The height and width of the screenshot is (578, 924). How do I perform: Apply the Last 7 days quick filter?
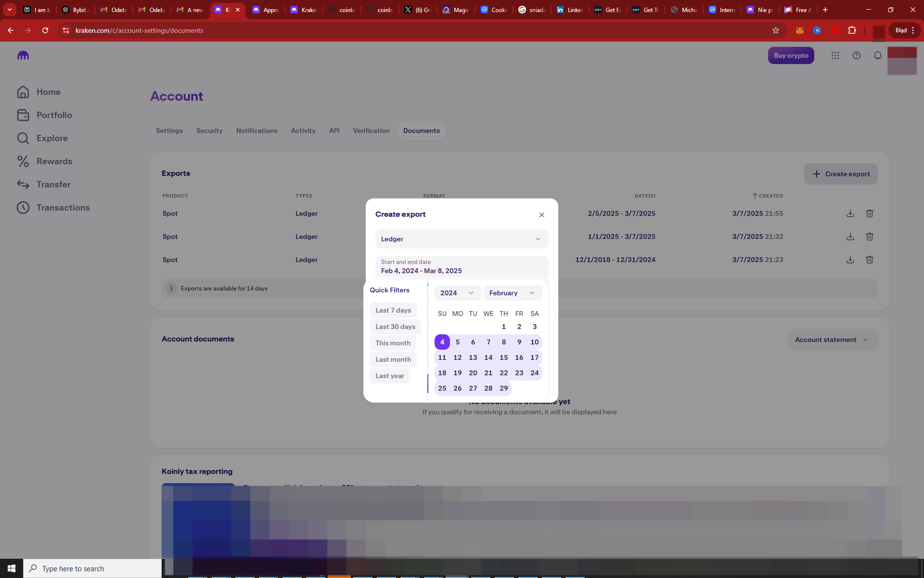[x=393, y=310]
